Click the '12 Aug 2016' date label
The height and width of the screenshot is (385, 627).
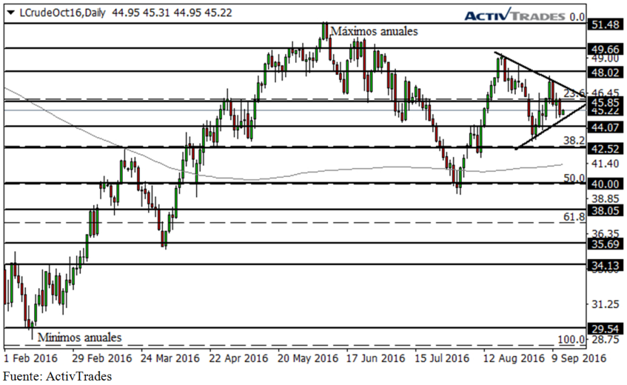point(513,358)
